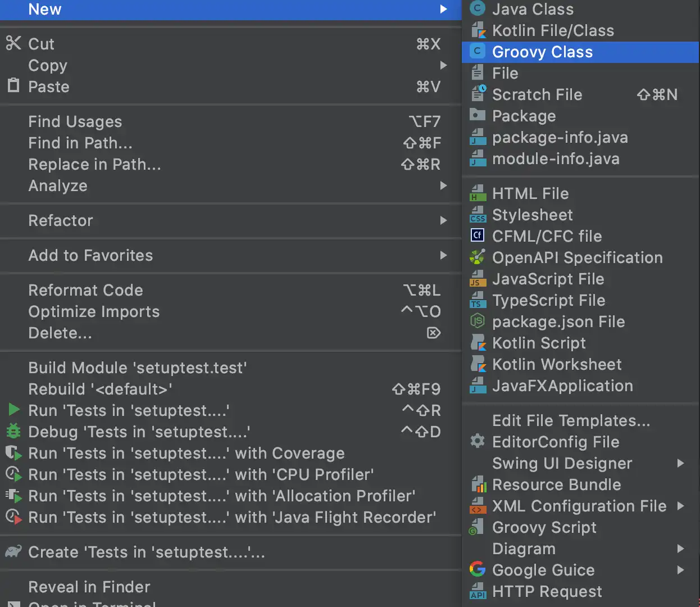Click the Copy menu entry

point(230,65)
